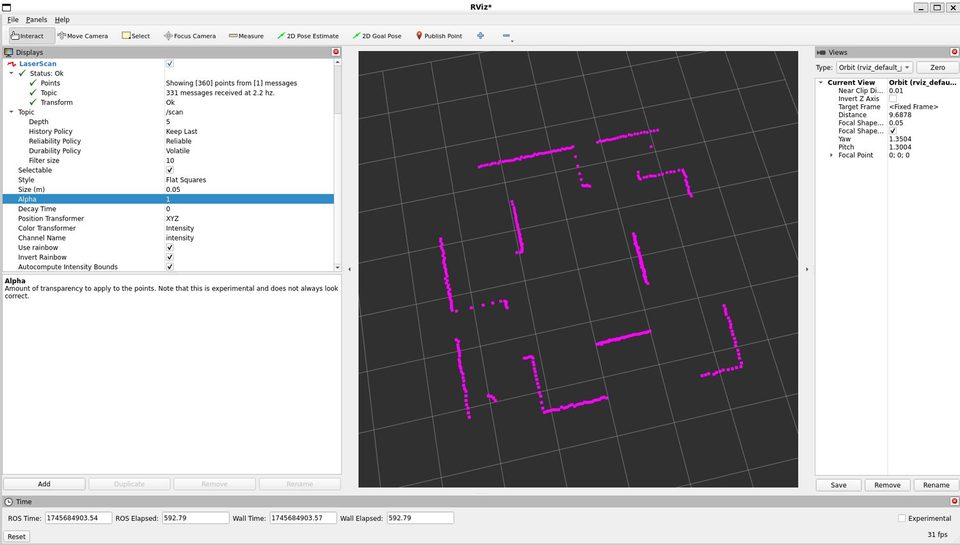The image size is (960, 545).
Task: Click the Status Ok checkmark icon
Action: click(x=22, y=73)
